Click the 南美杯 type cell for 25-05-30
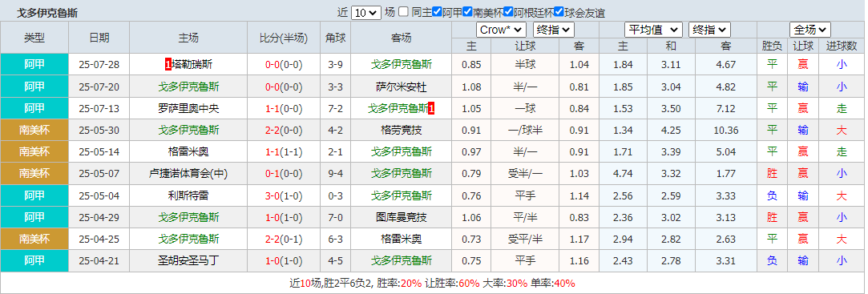The height and width of the screenshot is (294, 868). click(x=34, y=130)
